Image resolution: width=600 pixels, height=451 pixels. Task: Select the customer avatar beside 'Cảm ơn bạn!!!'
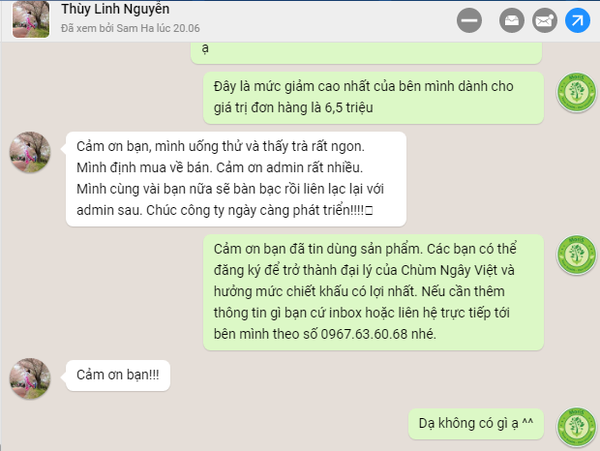tap(30, 378)
